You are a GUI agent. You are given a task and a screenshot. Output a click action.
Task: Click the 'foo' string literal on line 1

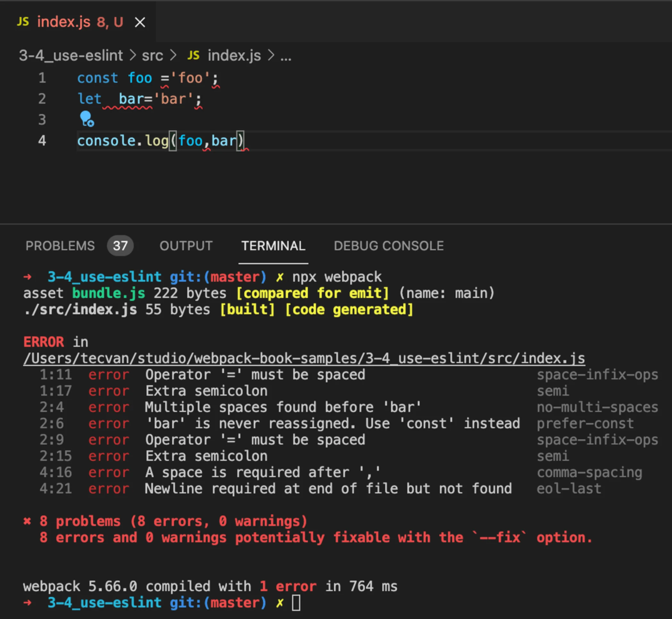(190, 78)
